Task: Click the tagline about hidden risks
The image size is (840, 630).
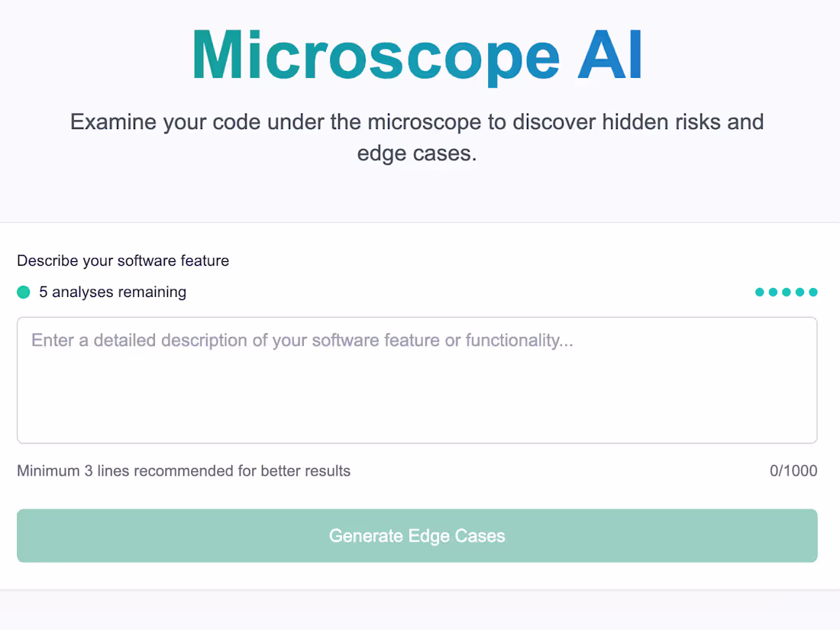Action: [417, 137]
